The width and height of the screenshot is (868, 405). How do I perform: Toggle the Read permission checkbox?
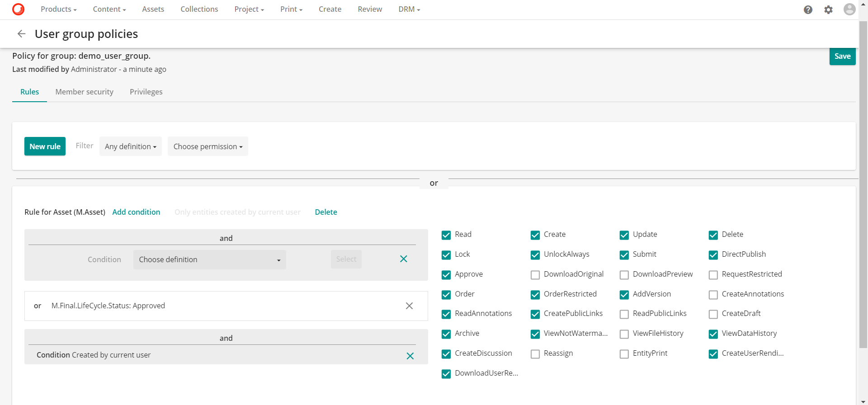point(446,235)
